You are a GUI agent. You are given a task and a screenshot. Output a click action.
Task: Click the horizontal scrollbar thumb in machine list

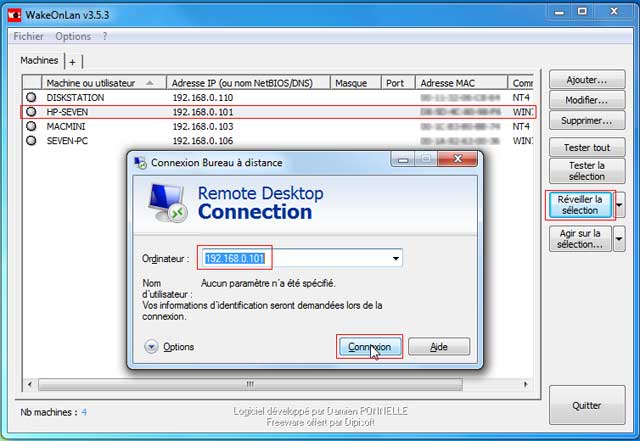pos(250,384)
